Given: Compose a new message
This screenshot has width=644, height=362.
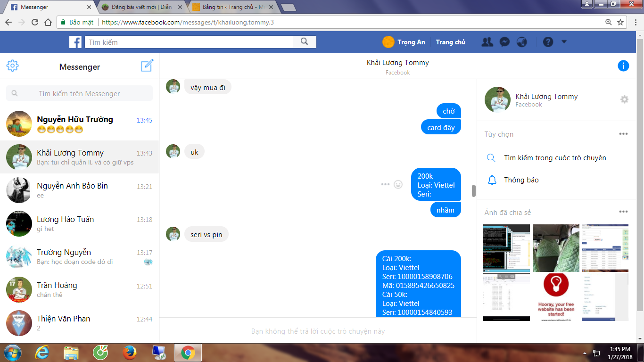Looking at the screenshot, I should click(x=147, y=66).
